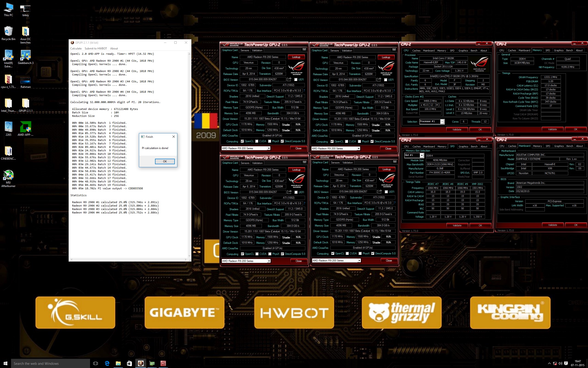Click the screenshot camera icon in top-left GPU-Z

pos(304,50)
